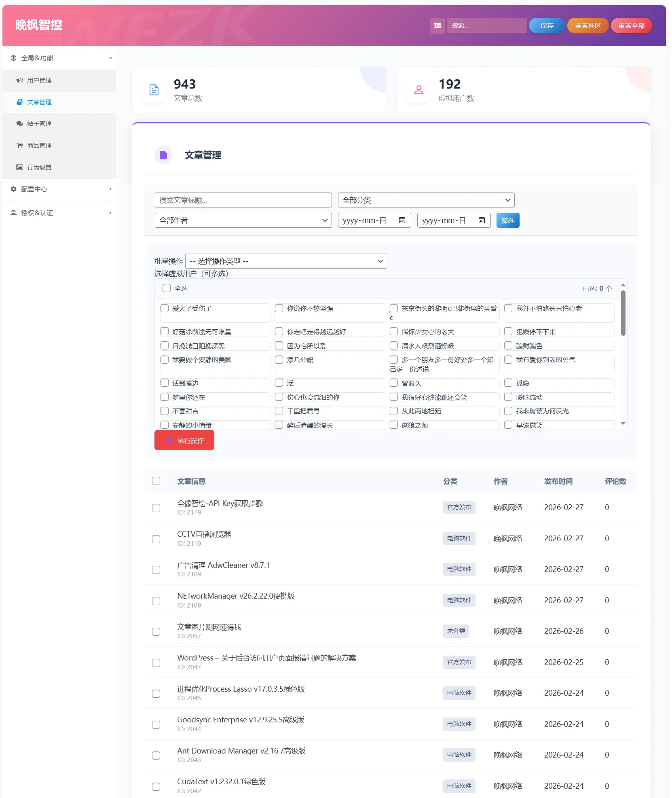This screenshot has width=672, height=798.
Task: Select the checkbox for article CCTV直播浏览器
Action: pos(156,539)
